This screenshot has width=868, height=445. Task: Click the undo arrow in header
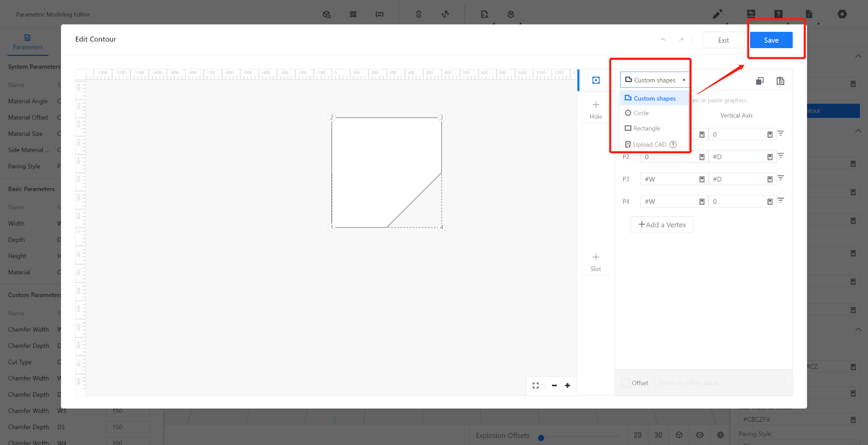(663, 40)
